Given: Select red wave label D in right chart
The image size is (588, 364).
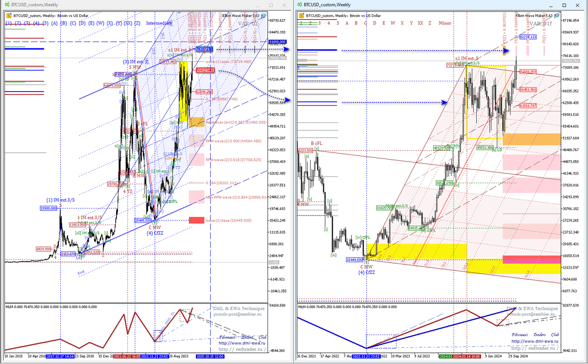Looking at the screenshot, I should [x=375, y=23].
